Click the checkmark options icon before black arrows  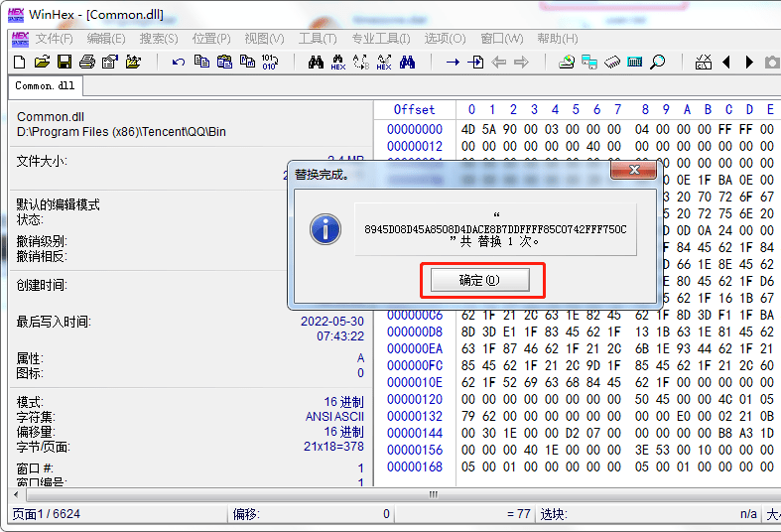[704, 63]
